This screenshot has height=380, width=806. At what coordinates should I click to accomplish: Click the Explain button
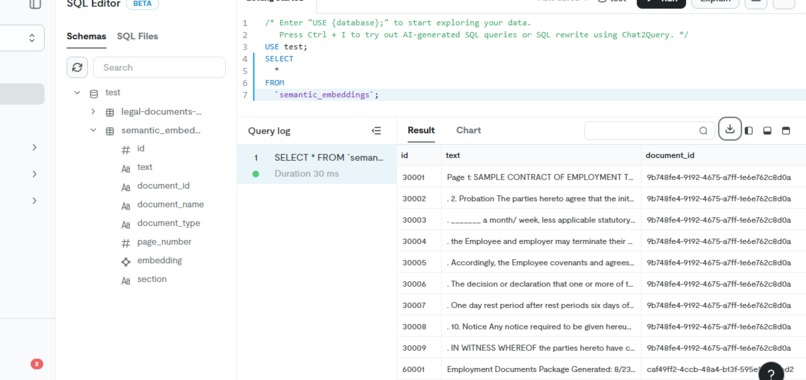715,2
